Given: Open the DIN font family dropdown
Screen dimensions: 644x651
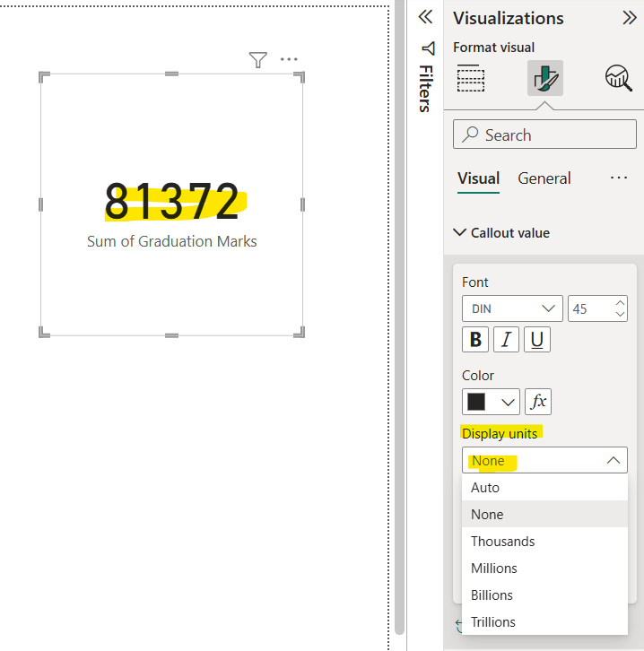Looking at the screenshot, I should [512, 308].
